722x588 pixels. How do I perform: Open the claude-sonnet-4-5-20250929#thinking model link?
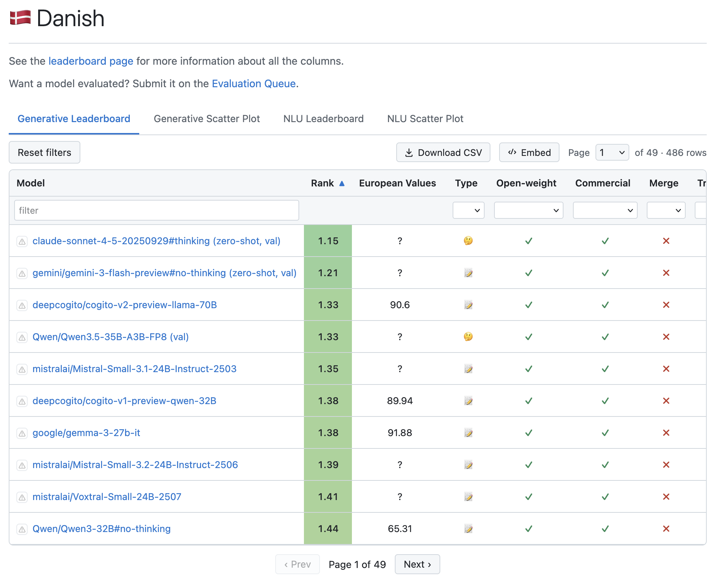156,241
